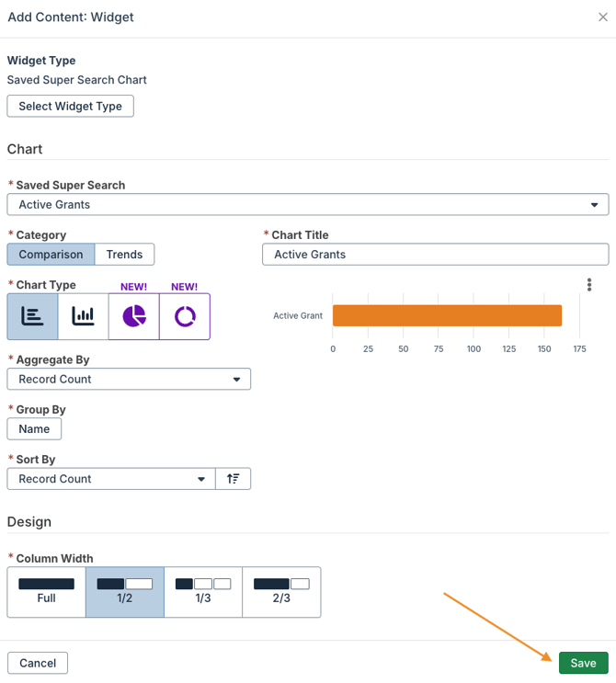This screenshot has width=616, height=683.
Task: Set column width to 2/3
Action: pos(281,591)
